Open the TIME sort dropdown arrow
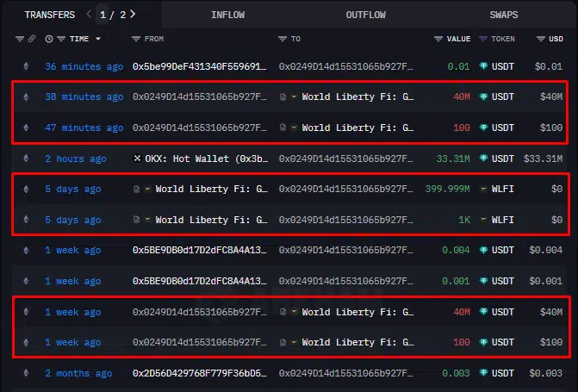The height and width of the screenshot is (392, 578). pyautogui.click(x=98, y=40)
